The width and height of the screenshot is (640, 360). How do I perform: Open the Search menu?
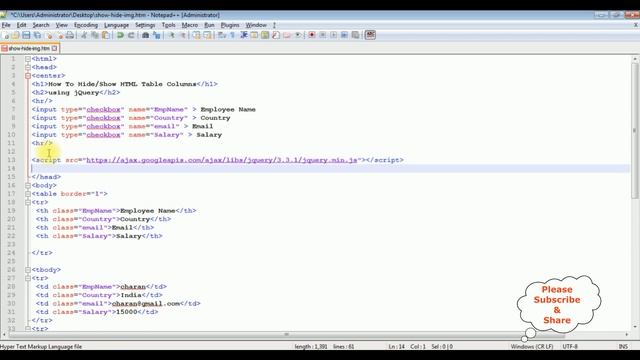tap(41, 25)
